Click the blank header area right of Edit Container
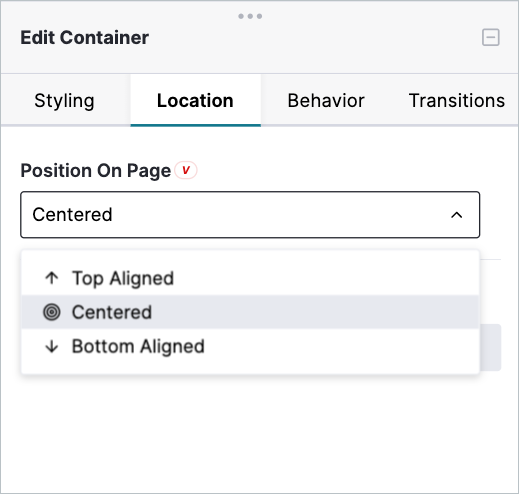 (x=313, y=37)
